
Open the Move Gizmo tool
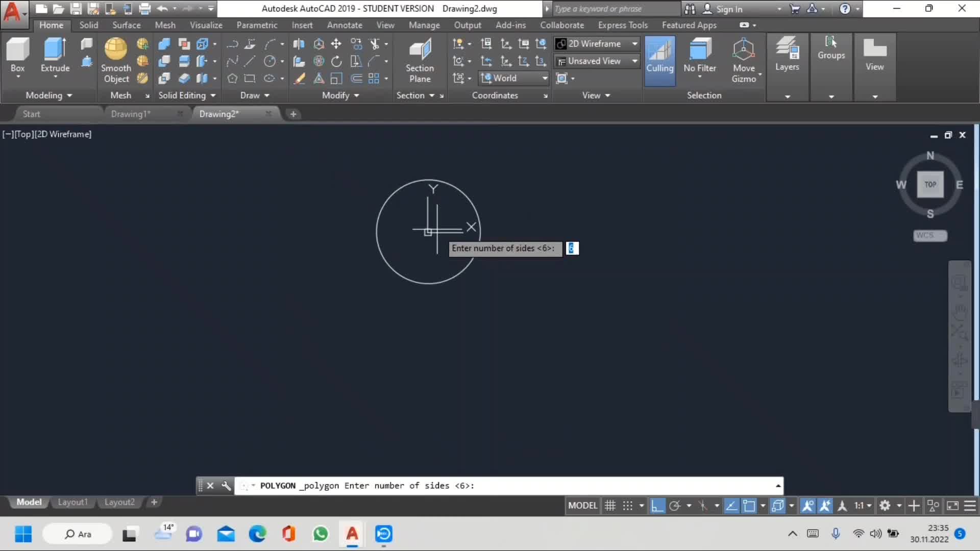pyautogui.click(x=744, y=60)
